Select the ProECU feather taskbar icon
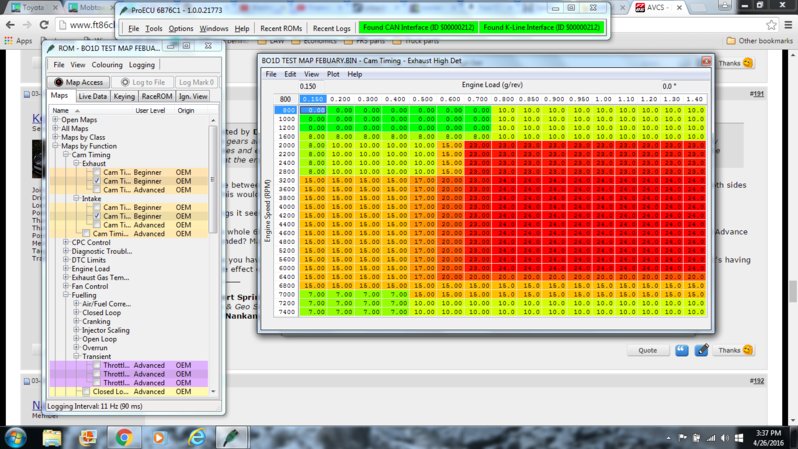 point(231,438)
